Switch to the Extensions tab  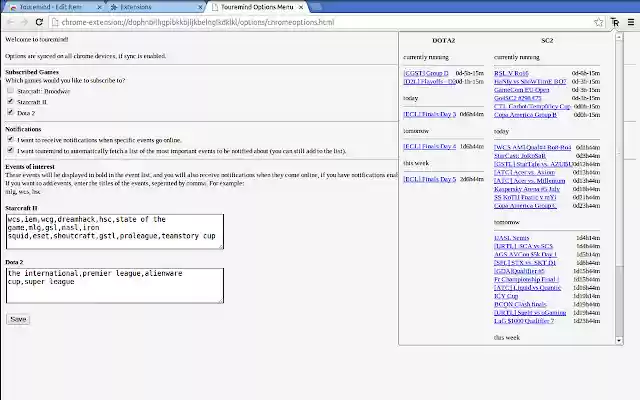click(156, 7)
